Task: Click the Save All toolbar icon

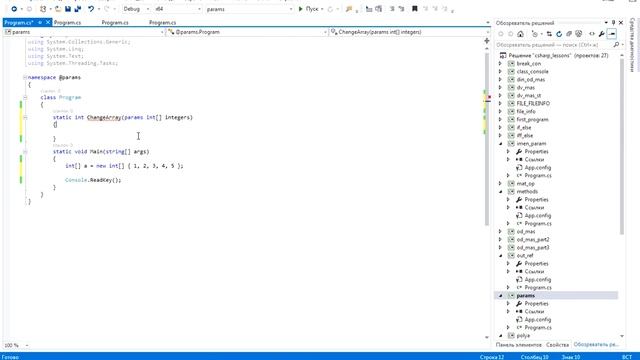Action: click(x=78, y=9)
